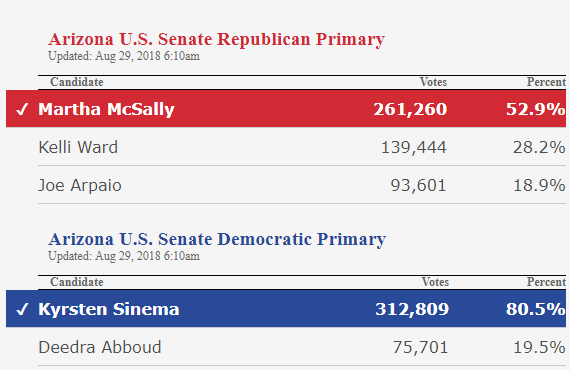Click the Republican table Votes column header
The width and height of the screenshot is (570, 370).
[x=433, y=82]
